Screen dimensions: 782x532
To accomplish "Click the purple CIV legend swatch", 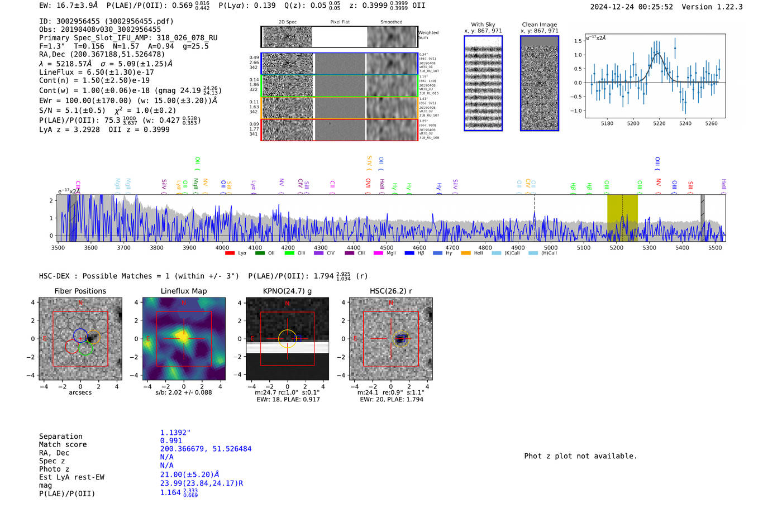I will (318, 253).
